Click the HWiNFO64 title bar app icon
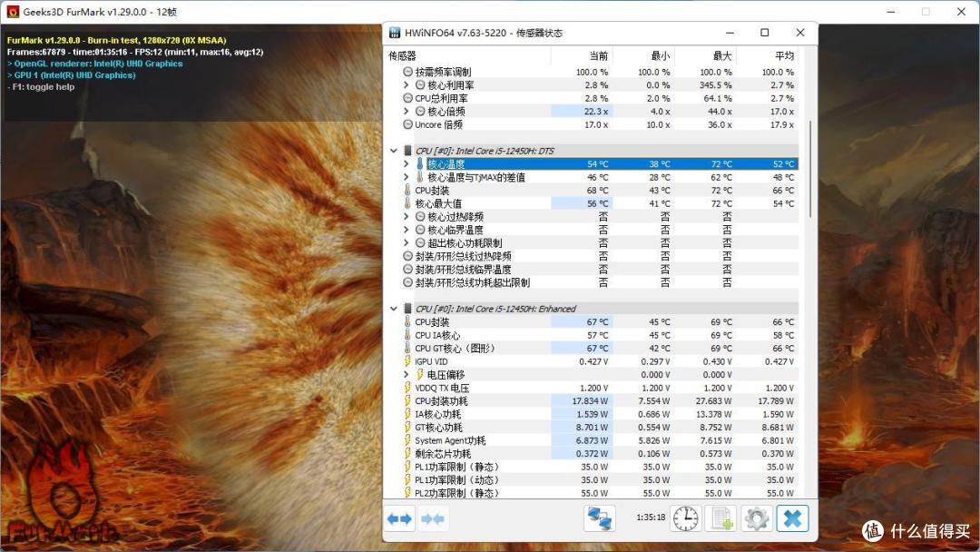Image resolution: width=980 pixels, height=552 pixels. click(395, 33)
